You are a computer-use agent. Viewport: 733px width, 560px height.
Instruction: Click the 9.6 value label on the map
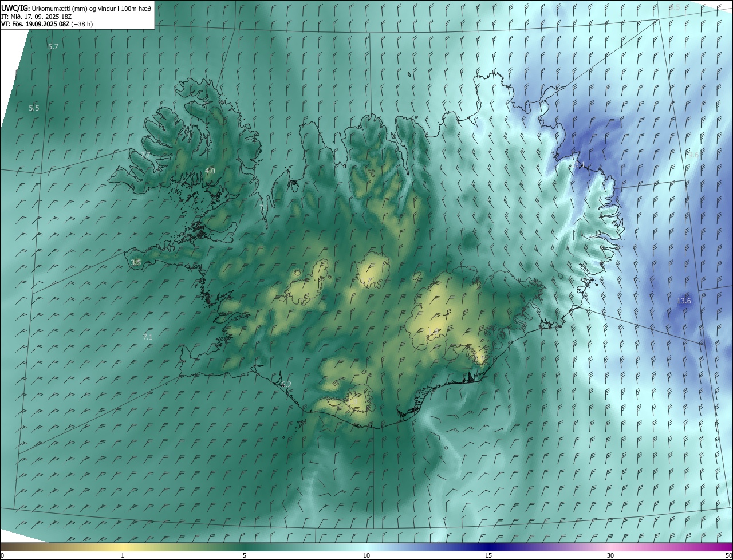694,155
